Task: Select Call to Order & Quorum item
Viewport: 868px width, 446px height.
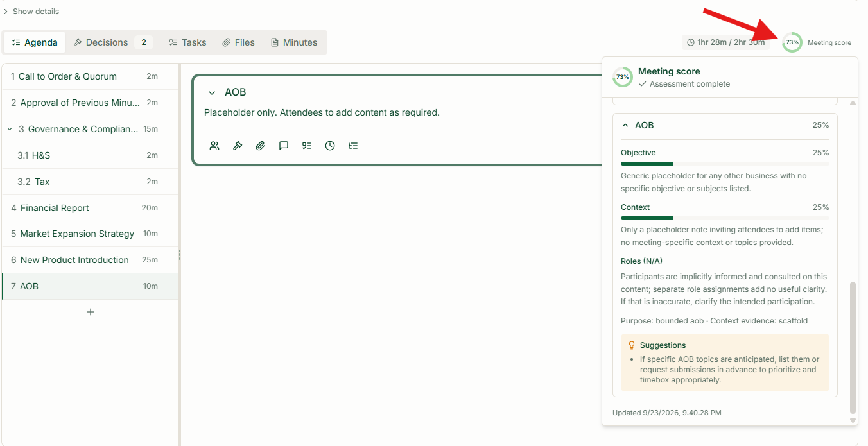Action: (x=91, y=76)
